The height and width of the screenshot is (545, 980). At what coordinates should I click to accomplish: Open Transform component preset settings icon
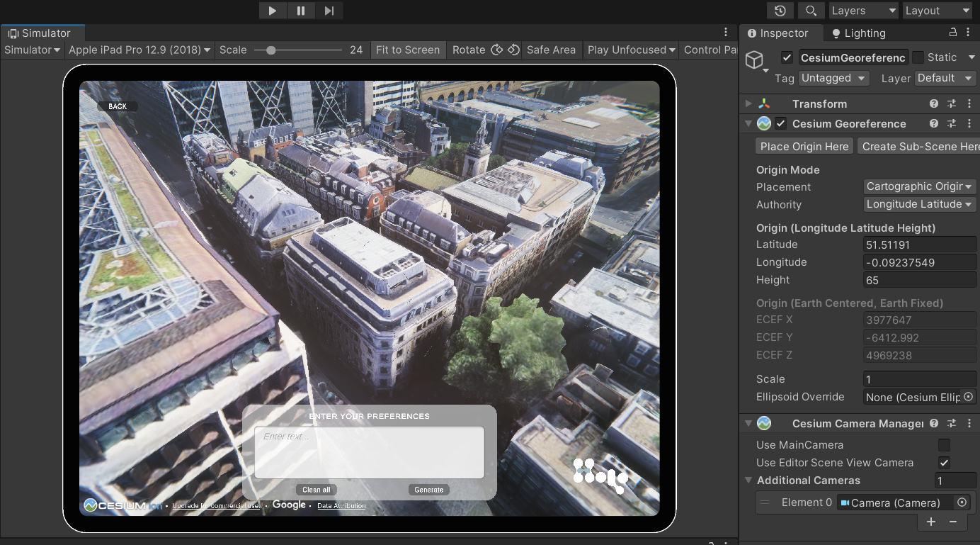[952, 103]
